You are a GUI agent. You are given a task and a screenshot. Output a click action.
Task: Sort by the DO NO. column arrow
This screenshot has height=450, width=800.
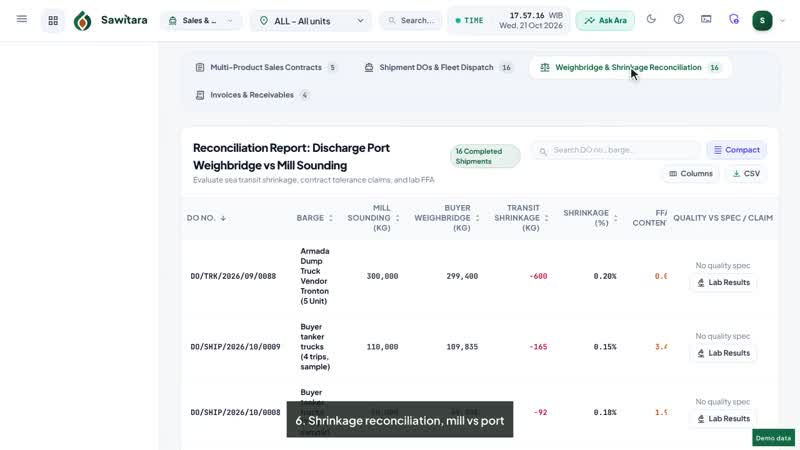223,218
